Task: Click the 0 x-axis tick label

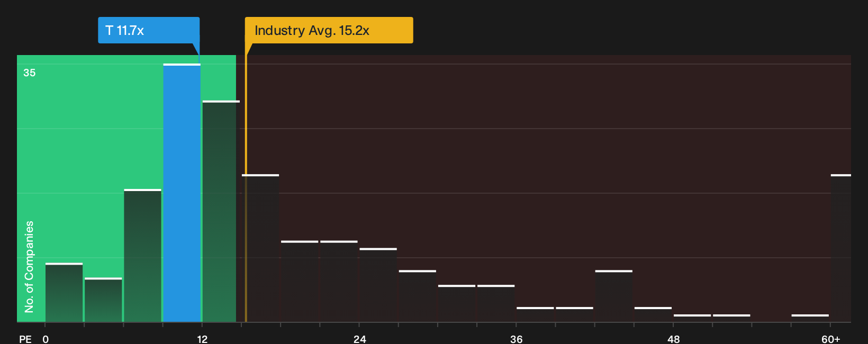Action: coord(46,339)
